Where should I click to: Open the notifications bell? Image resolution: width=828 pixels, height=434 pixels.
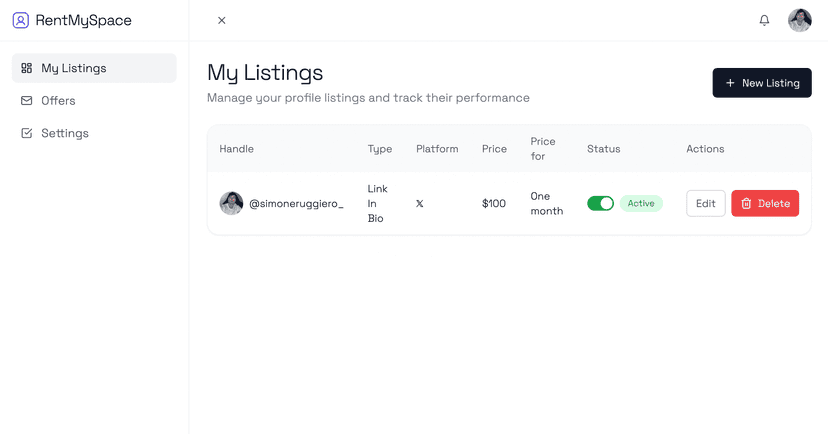(x=764, y=20)
